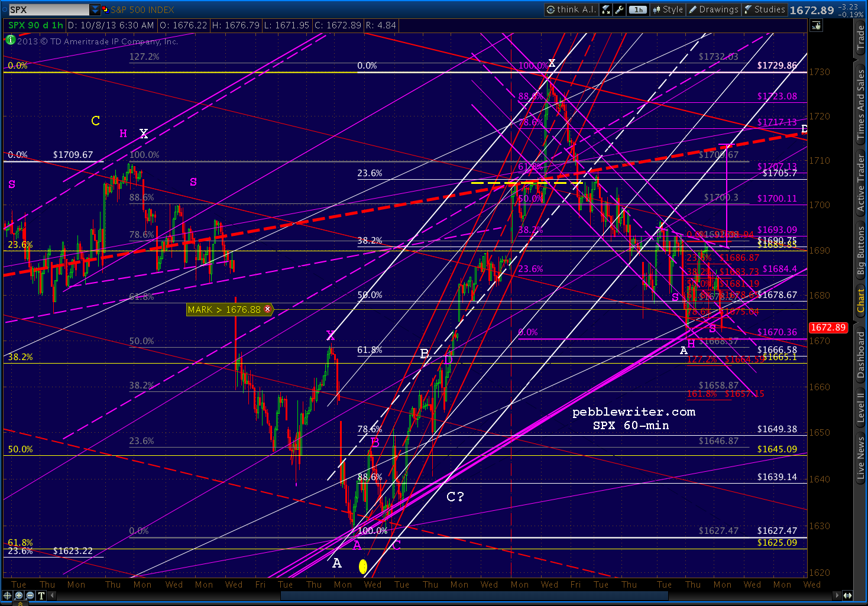Switch to the Active Trader tab
Screen dimensions: 868x606
(x=860, y=183)
